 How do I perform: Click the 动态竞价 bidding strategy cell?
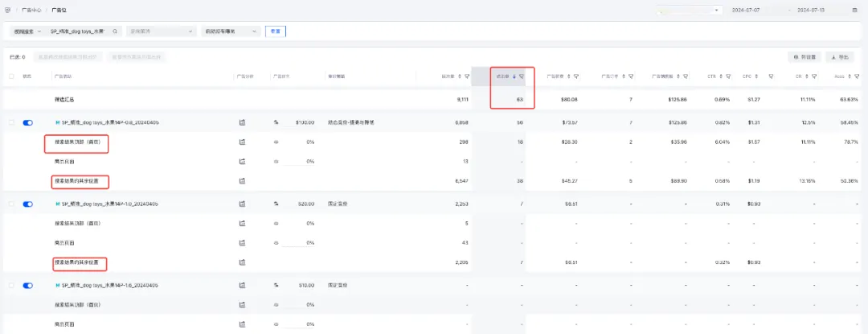point(351,122)
